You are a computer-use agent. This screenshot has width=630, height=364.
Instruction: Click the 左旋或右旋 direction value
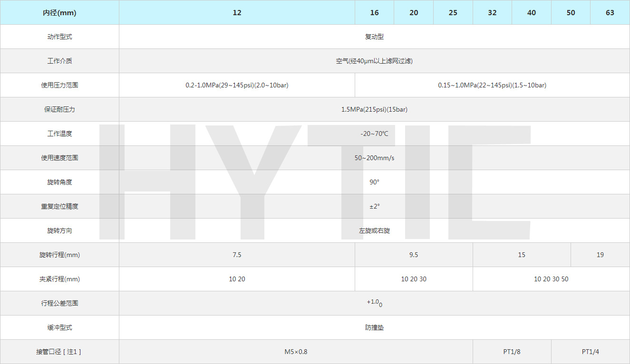374,230
